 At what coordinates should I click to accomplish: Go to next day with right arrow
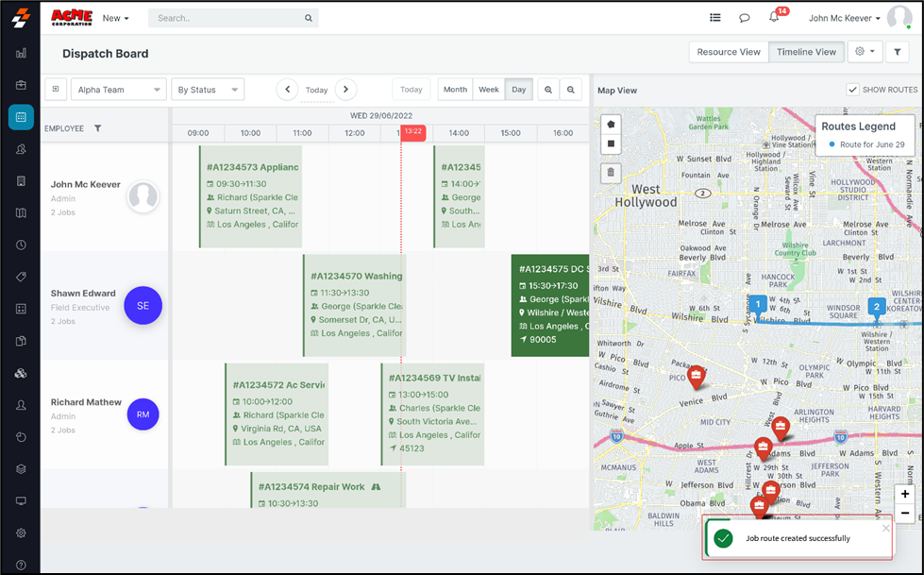(x=346, y=90)
